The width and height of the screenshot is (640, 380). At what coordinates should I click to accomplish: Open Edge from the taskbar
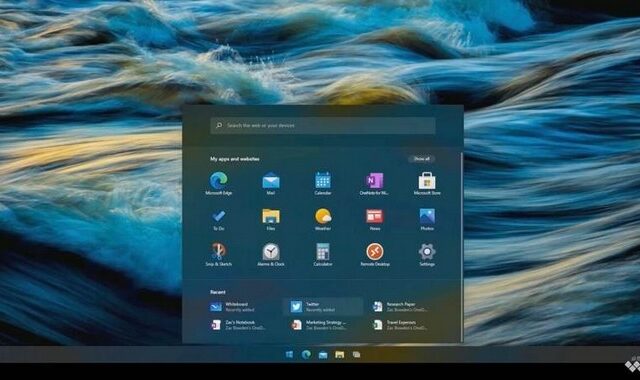pyautogui.click(x=306, y=354)
